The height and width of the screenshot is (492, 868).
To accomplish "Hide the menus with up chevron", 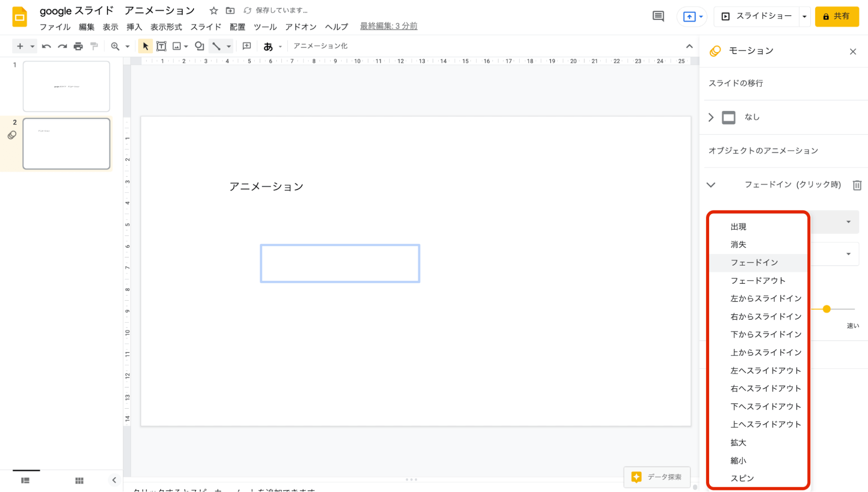I will pos(689,46).
